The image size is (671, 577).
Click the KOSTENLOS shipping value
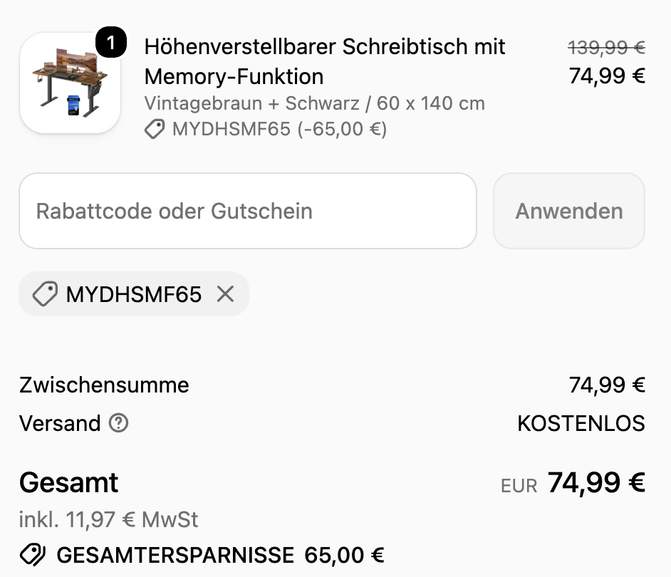pyautogui.click(x=581, y=423)
